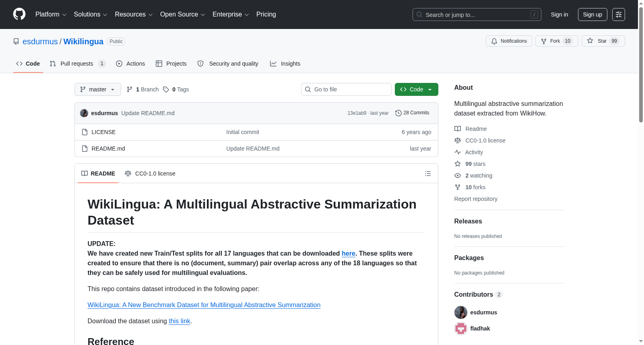Open the Packages section heading

tap(469, 258)
